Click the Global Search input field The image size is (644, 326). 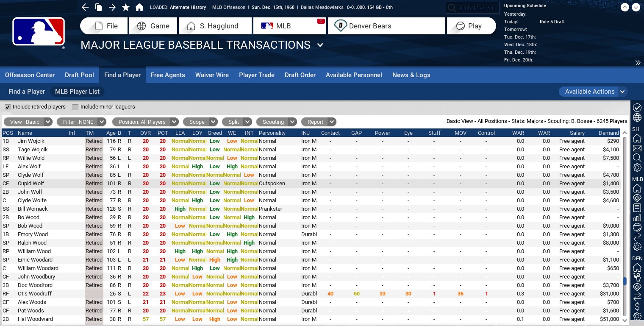tap(472, 8)
